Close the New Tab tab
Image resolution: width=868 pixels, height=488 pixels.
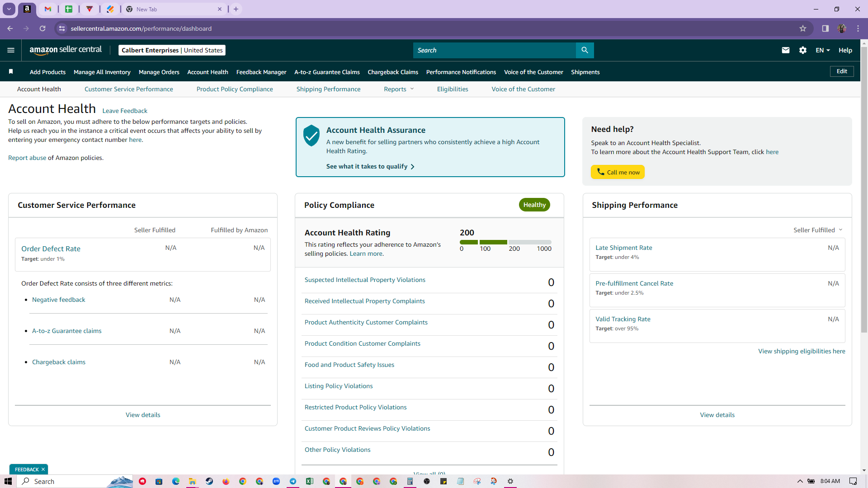point(220,9)
